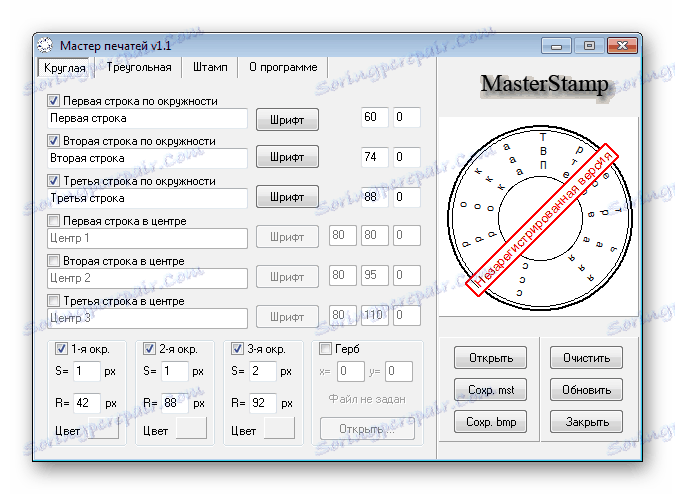The height and width of the screenshot is (494, 675).
Task: Click the S= field of 1-я окр.
Action: (87, 371)
